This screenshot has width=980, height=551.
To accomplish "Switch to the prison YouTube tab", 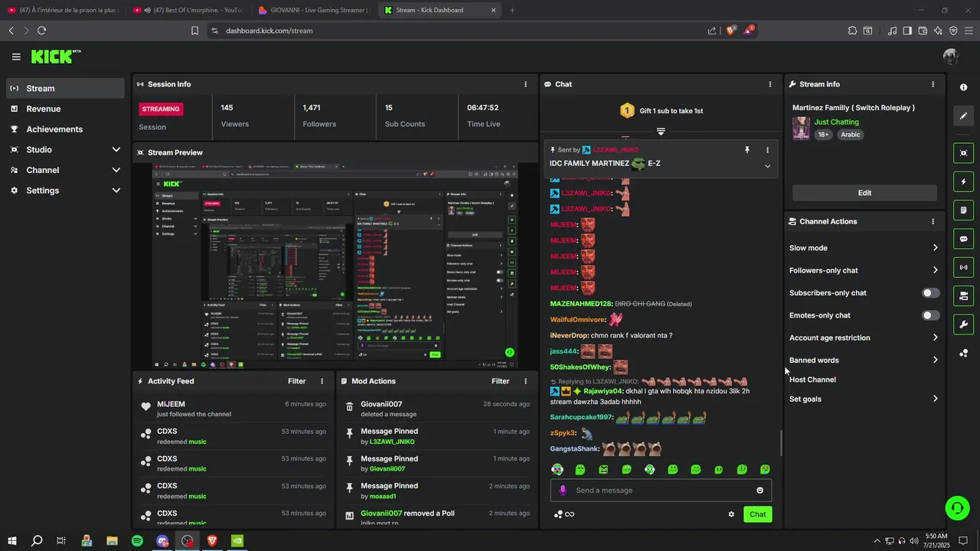I will click(64, 10).
